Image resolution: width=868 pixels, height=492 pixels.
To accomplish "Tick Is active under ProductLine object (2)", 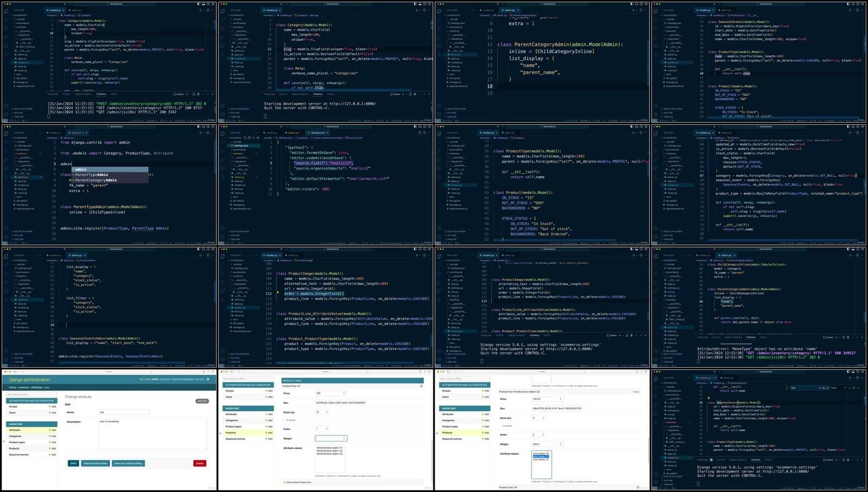I will [x=502, y=426].
